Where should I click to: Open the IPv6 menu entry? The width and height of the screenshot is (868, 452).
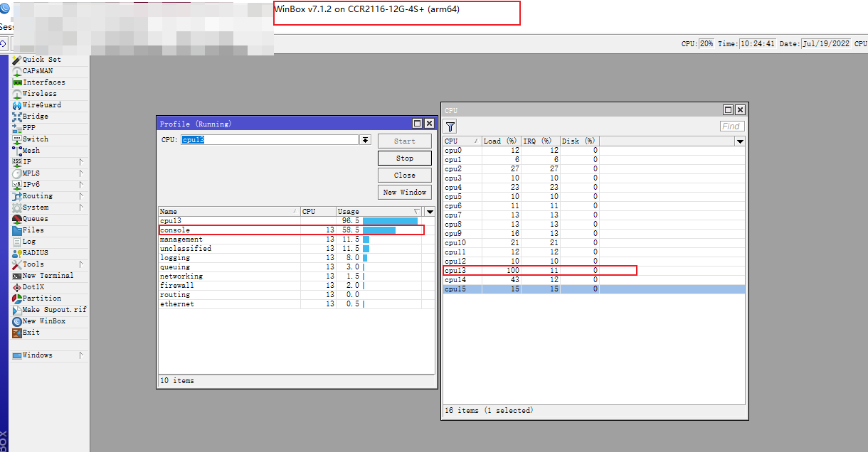click(x=31, y=185)
